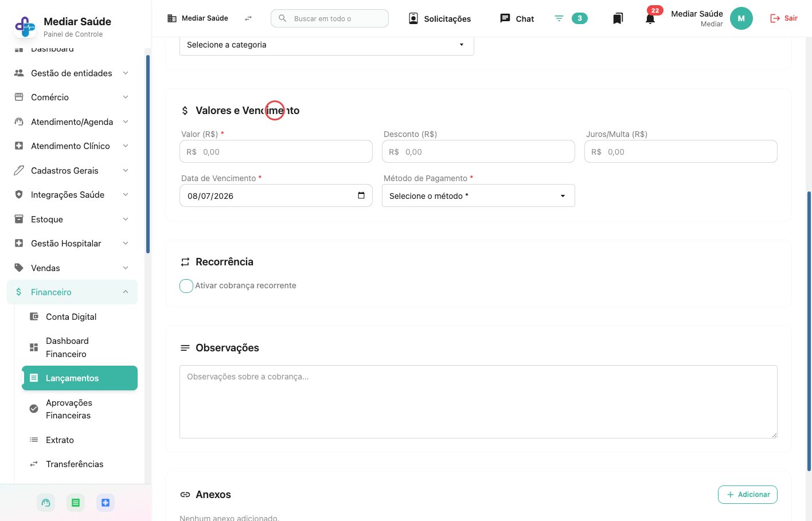Click the Observações text area

pyautogui.click(x=478, y=402)
